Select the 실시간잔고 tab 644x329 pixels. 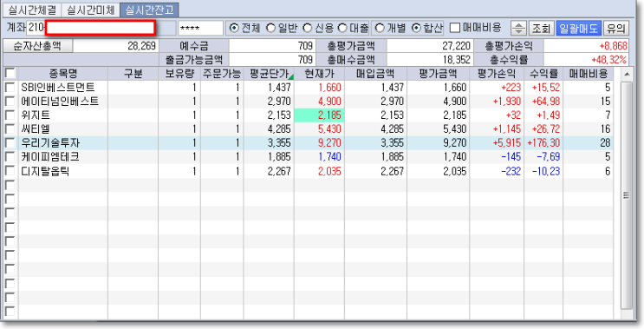[x=149, y=10]
